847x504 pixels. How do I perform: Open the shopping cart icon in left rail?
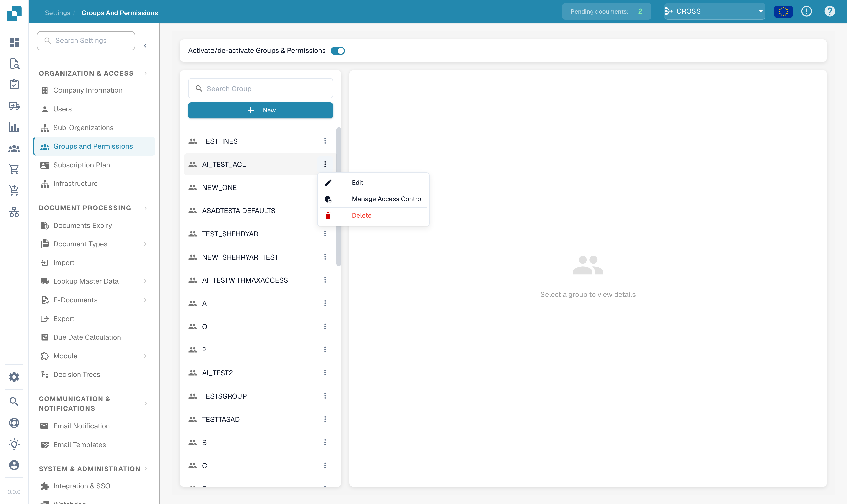click(x=14, y=169)
